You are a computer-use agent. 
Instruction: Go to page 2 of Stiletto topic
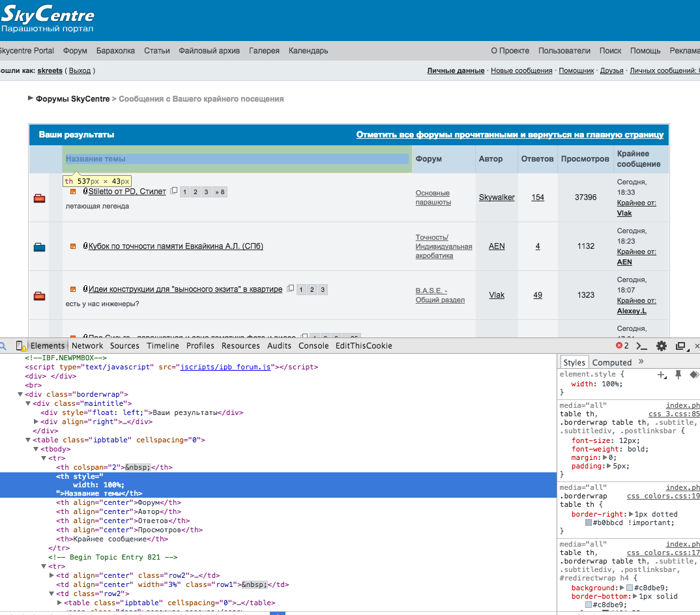point(195,192)
